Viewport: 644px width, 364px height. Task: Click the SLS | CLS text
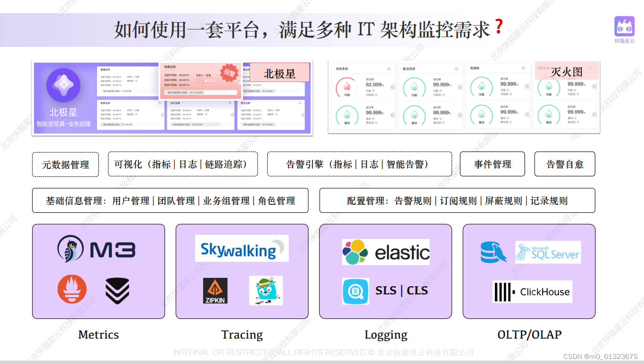coord(402,291)
